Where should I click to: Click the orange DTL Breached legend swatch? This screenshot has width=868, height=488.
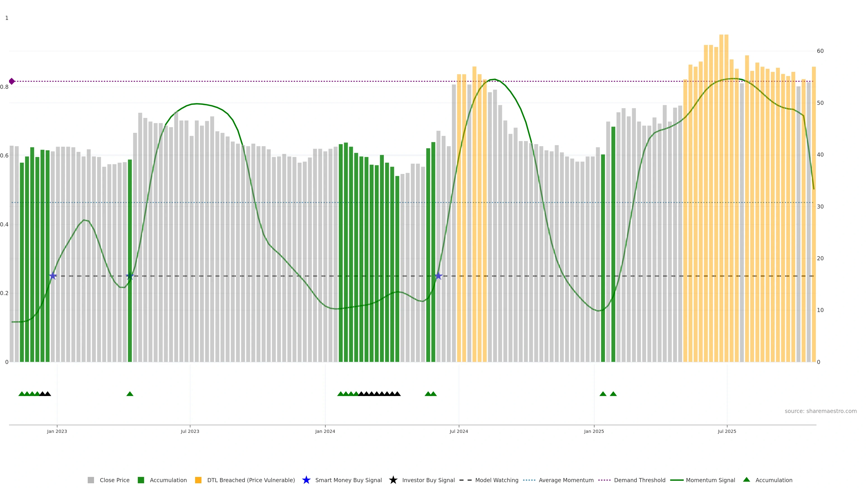point(198,480)
